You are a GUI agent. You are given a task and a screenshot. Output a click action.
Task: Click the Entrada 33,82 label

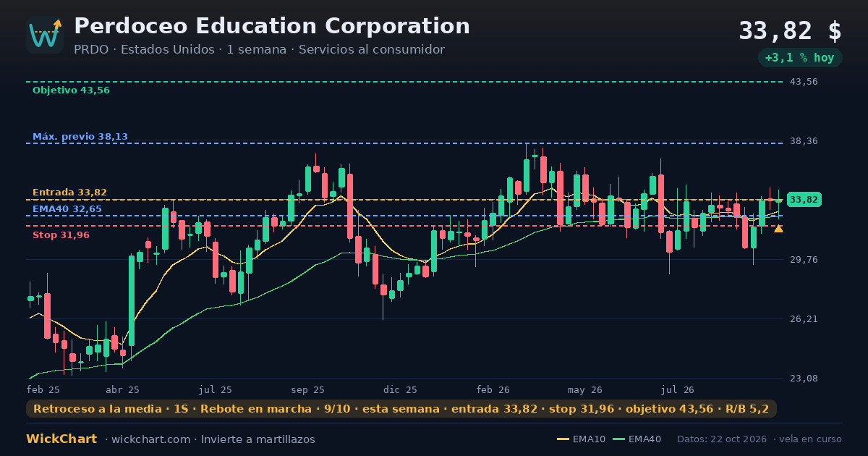tap(69, 193)
